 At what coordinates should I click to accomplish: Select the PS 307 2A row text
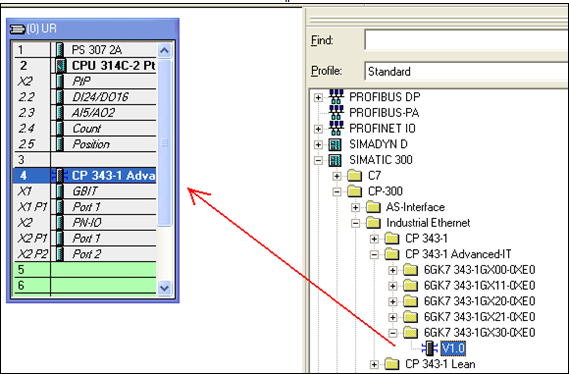(97, 50)
